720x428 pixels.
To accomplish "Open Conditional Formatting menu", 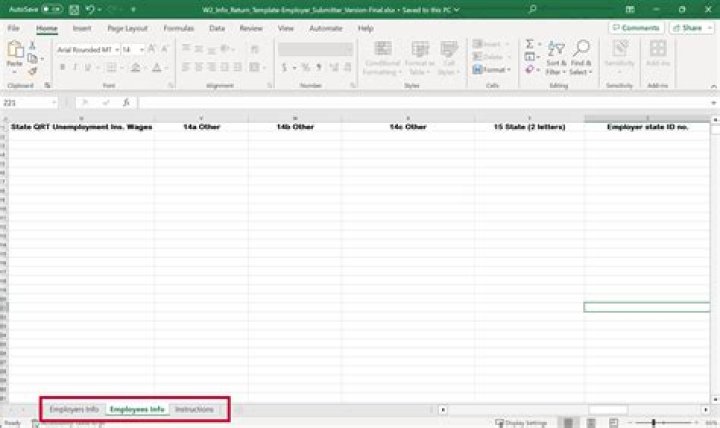I will (x=382, y=58).
